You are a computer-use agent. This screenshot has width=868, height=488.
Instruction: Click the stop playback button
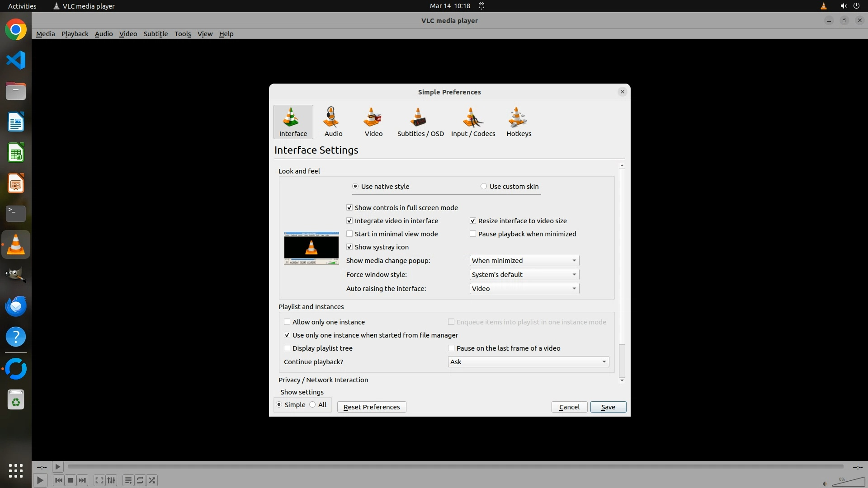point(71,480)
